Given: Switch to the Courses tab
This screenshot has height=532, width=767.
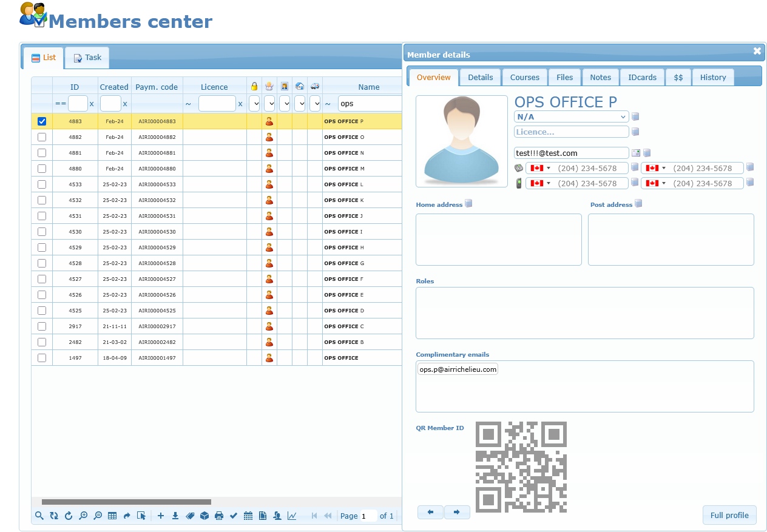Looking at the screenshot, I should click(525, 77).
